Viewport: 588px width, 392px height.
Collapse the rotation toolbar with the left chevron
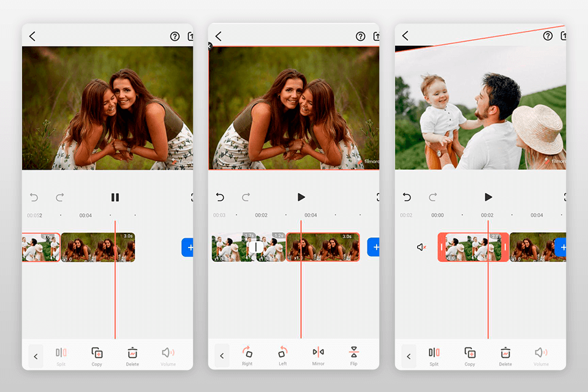click(x=222, y=356)
